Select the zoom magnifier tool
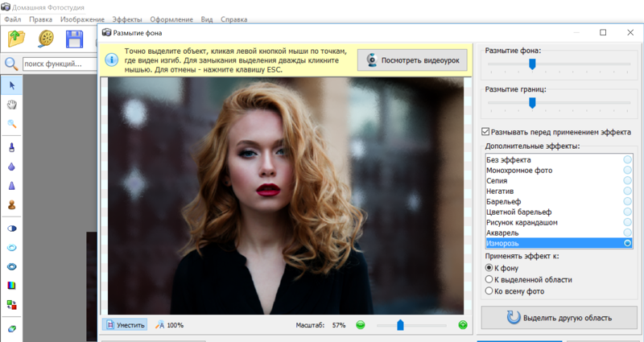The width and height of the screenshot is (644, 342). (x=12, y=124)
